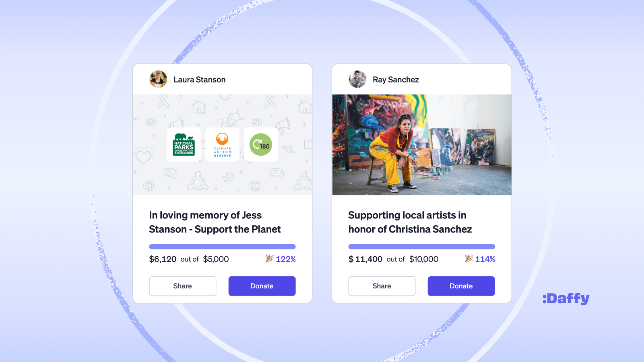This screenshot has height=362, width=644.
Task: Click the progress bar above $6,120
Action: point(222,247)
